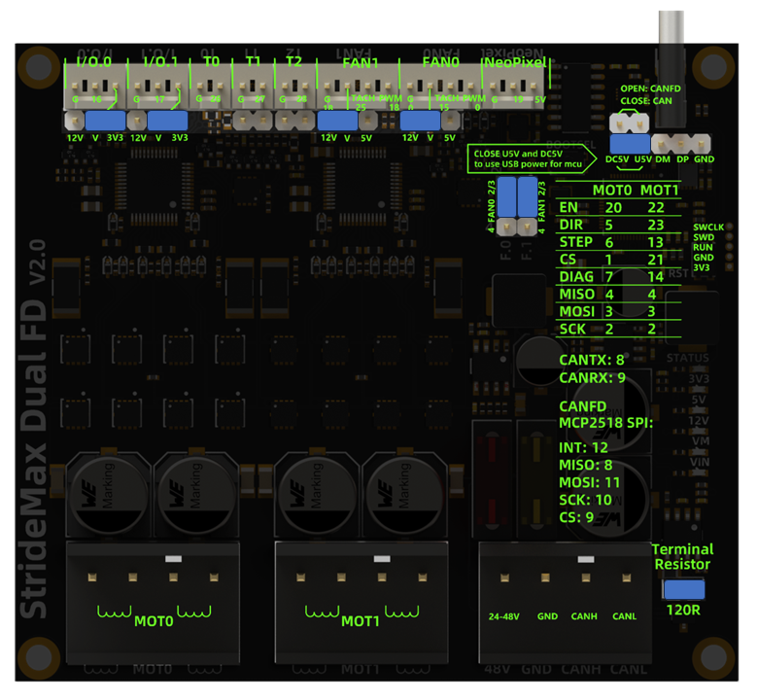Select the DIR row in pin table
The image size is (758, 700).
[618, 225]
